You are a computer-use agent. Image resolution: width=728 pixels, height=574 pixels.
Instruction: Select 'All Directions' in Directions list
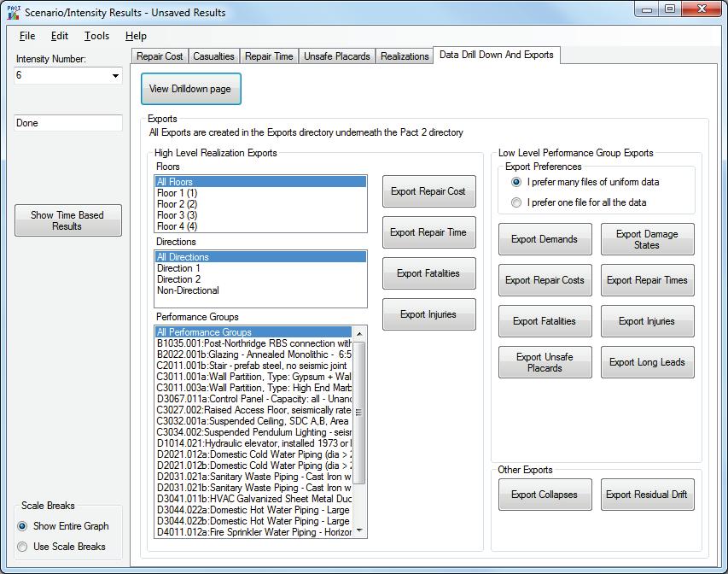click(260, 257)
